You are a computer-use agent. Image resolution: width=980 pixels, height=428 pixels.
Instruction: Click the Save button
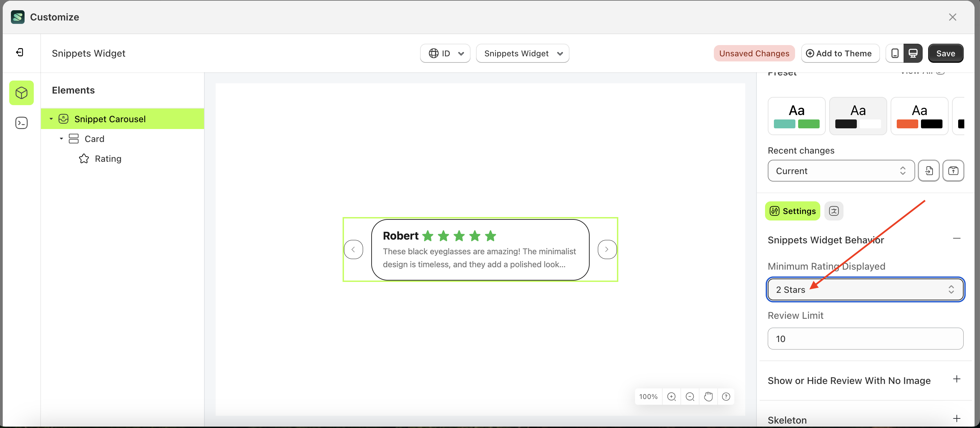tap(946, 53)
